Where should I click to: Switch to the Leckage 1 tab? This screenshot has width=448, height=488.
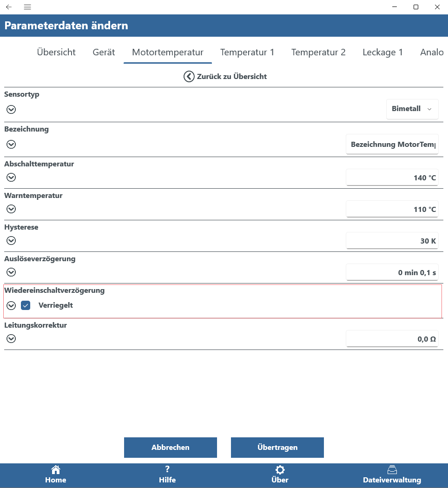[x=382, y=52]
